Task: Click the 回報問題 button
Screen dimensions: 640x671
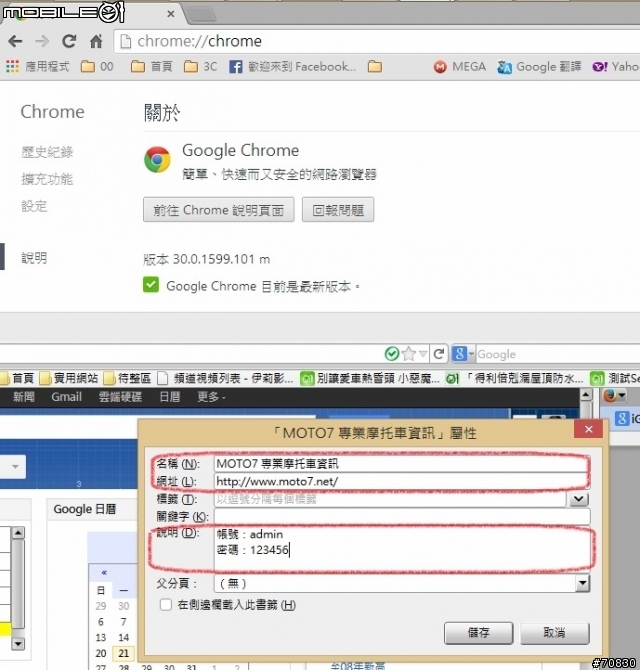Action: click(x=338, y=210)
